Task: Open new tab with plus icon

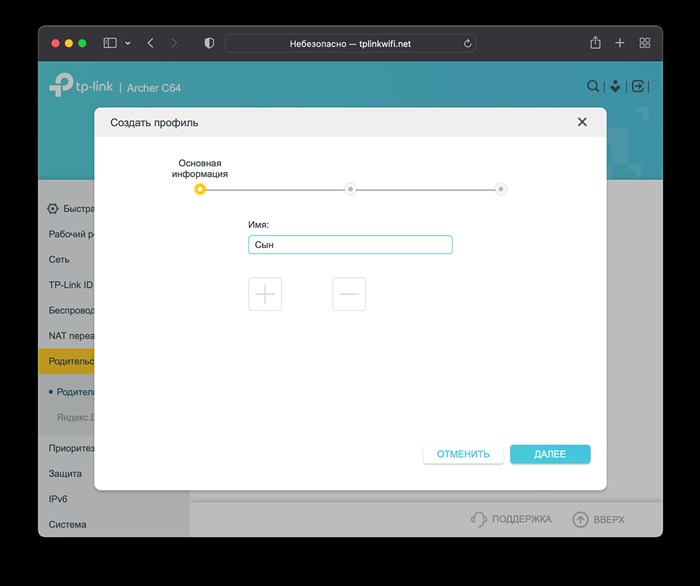Action: [620, 43]
